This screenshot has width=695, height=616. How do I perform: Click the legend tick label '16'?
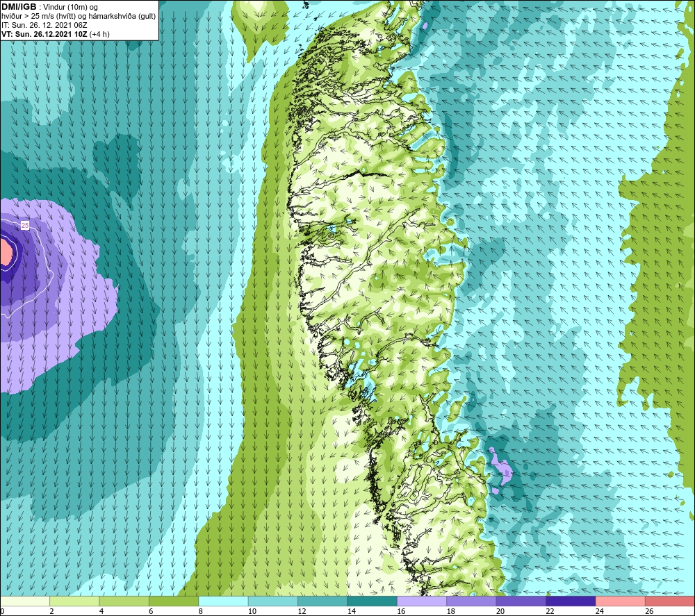[401, 611]
